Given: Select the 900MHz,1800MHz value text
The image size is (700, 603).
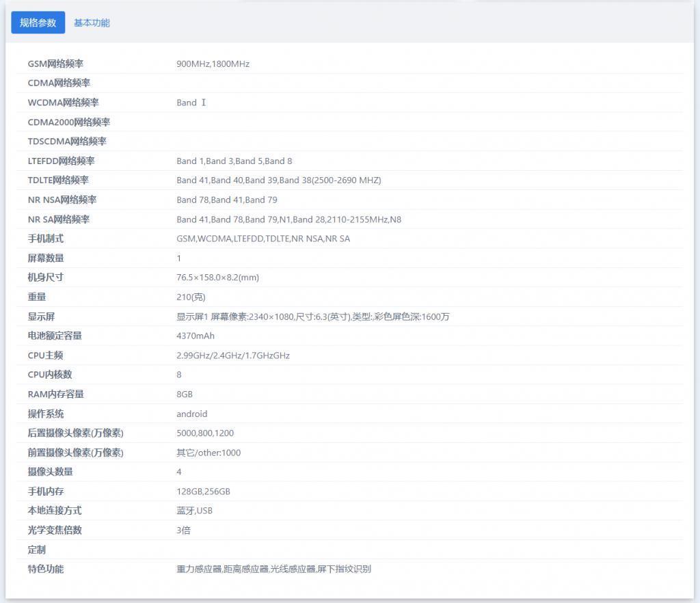Looking at the screenshot, I should coord(213,64).
